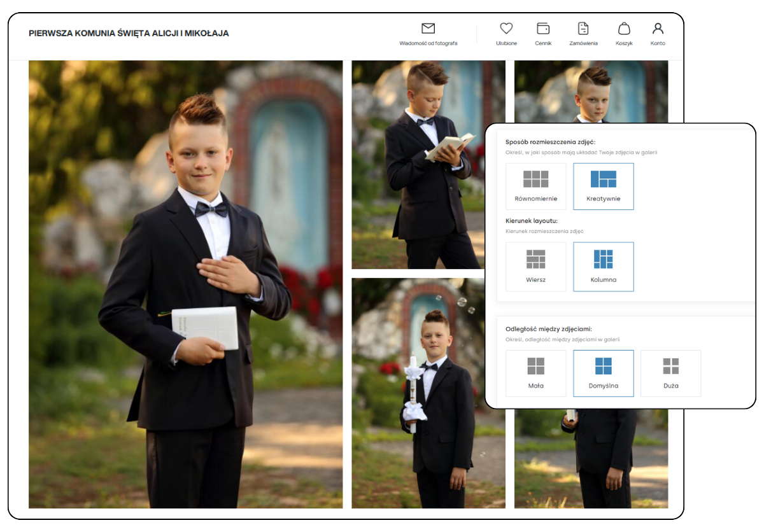This screenshot has width=764, height=532.
Task: Open large photo of boy holding book
Action: (185, 284)
